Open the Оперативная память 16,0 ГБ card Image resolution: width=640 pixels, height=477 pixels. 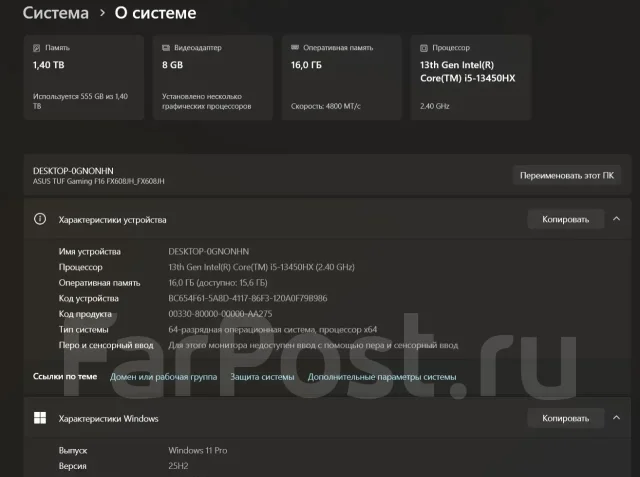coord(342,78)
